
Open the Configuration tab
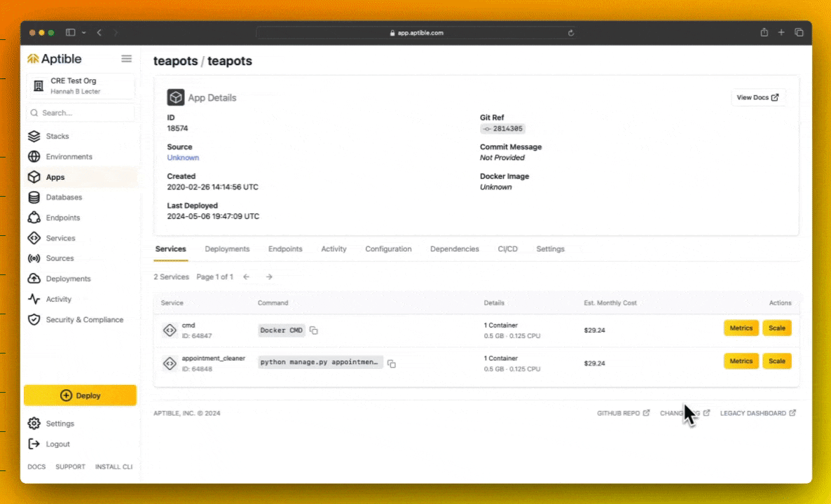click(x=388, y=248)
